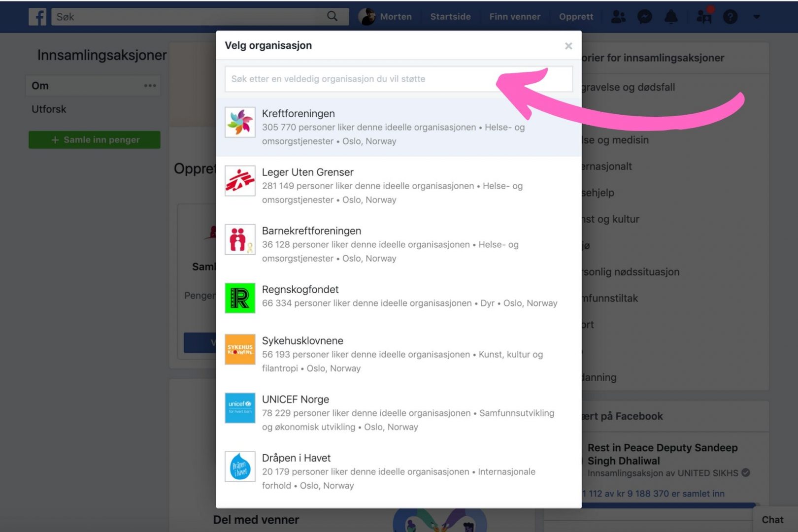
Task: Go to Startside in top navigation
Action: 450,17
